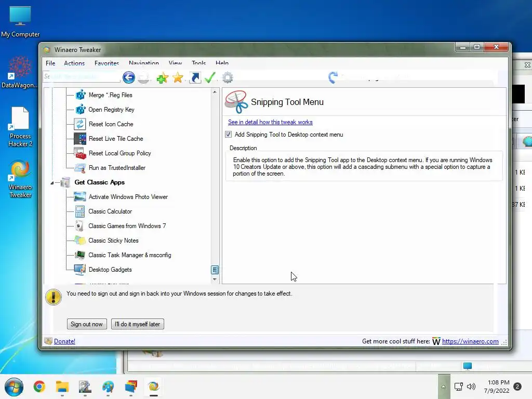This screenshot has height=399, width=532.
Task: Open File Explorer from the taskbar
Action: click(62, 387)
